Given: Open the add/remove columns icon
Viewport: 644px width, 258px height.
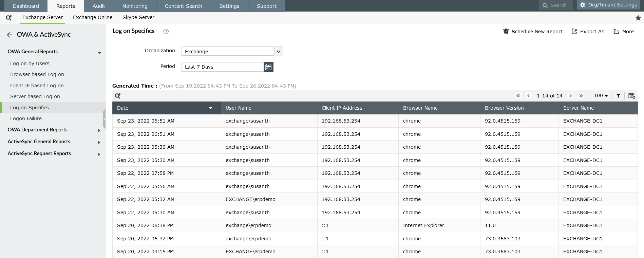Looking at the screenshot, I should coord(631,96).
